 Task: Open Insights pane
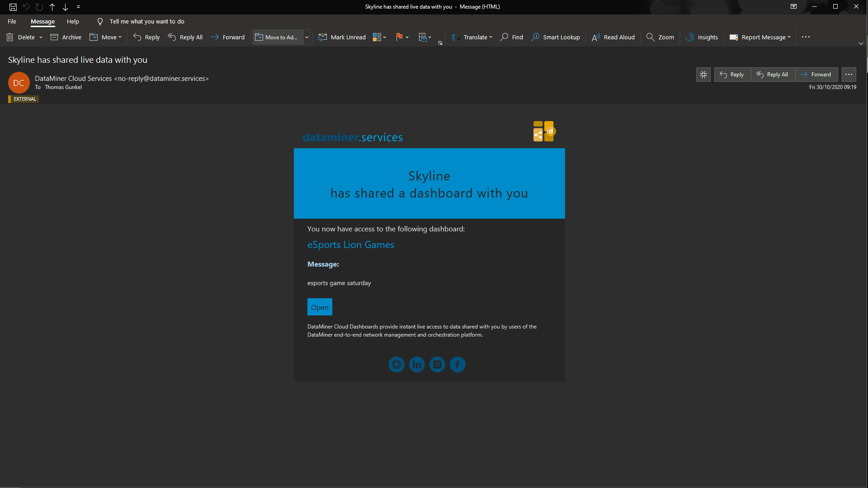point(702,37)
